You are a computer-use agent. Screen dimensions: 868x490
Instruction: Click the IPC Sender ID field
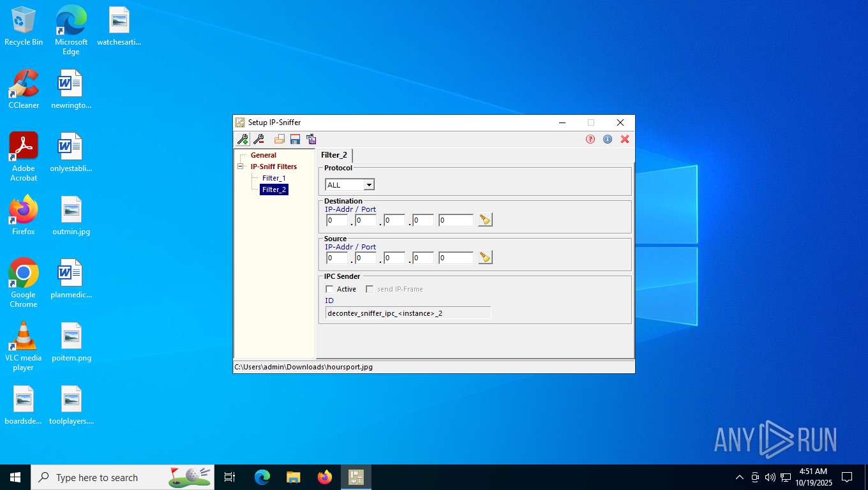(408, 313)
